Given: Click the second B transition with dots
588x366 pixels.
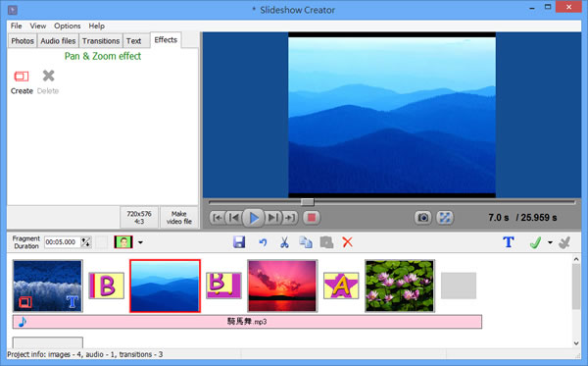Looking at the screenshot, I should pyautogui.click(x=223, y=287).
